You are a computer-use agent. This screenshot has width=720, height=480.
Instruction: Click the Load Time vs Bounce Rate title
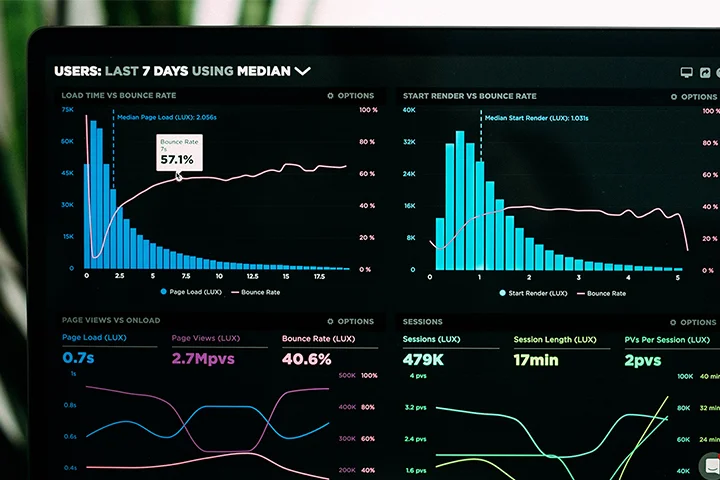click(x=118, y=96)
